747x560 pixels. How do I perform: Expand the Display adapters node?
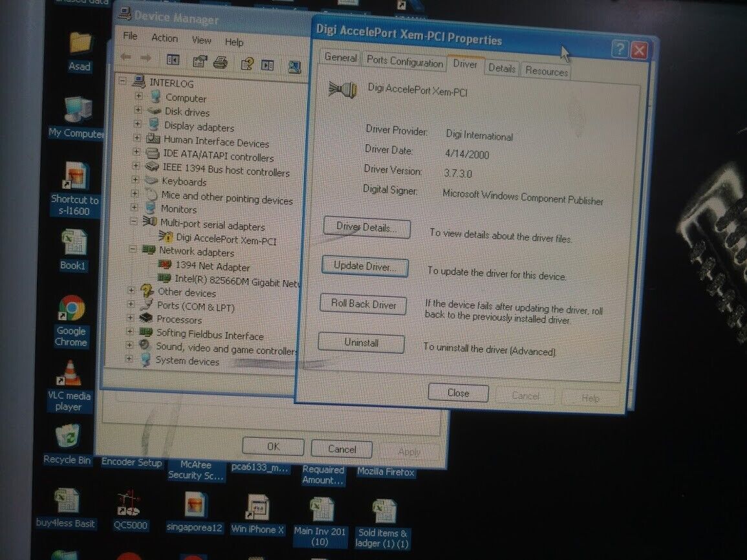137,124
